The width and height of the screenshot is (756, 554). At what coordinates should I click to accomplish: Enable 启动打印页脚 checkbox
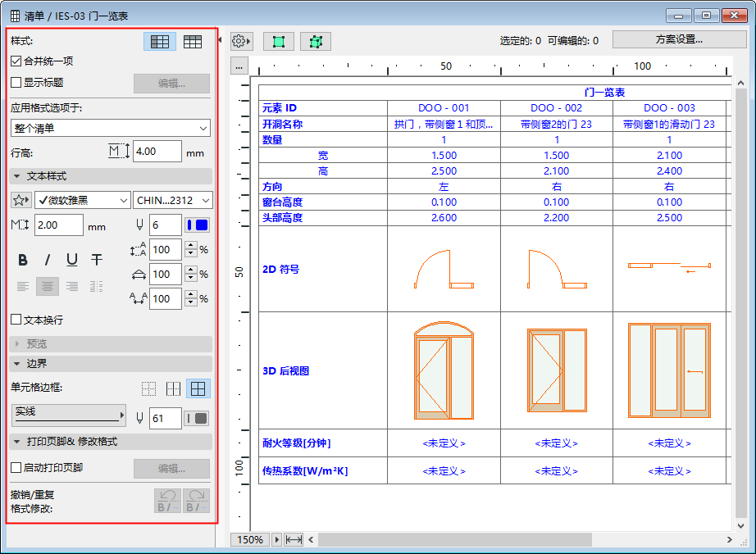16,468
